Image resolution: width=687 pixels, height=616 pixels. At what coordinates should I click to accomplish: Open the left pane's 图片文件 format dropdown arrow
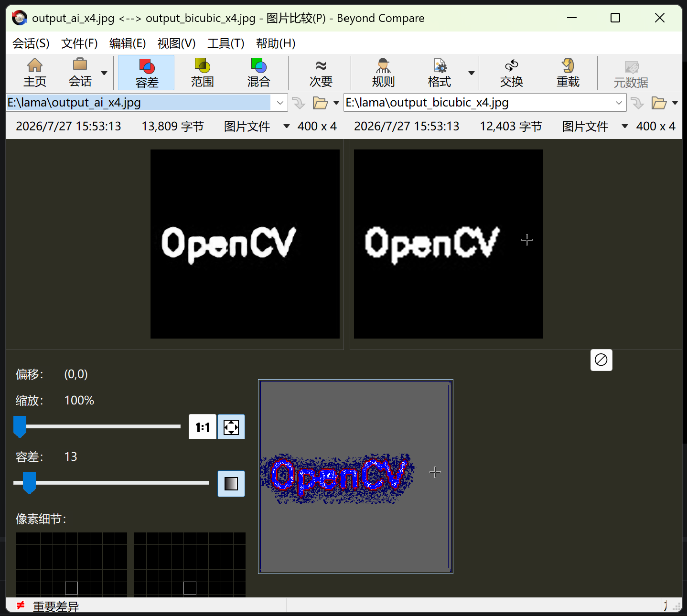click(x=287, y=126)
